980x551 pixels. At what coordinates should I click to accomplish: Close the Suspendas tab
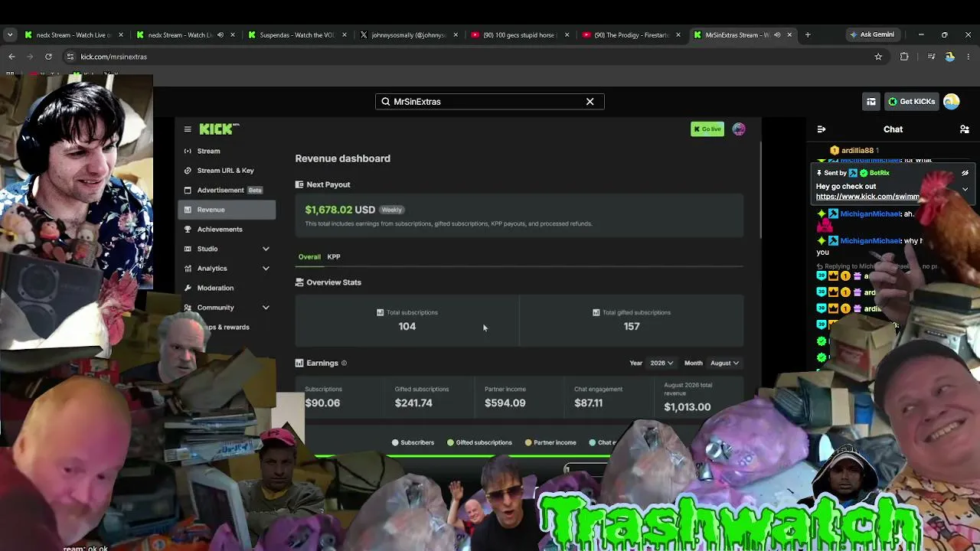tap(345, 34)
